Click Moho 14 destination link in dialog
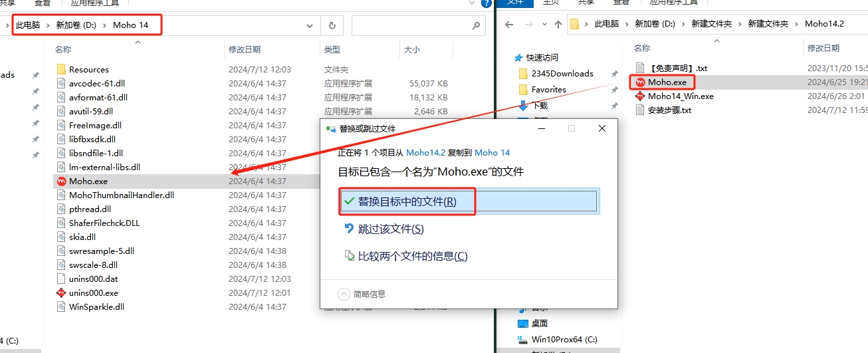 [492, 152]
